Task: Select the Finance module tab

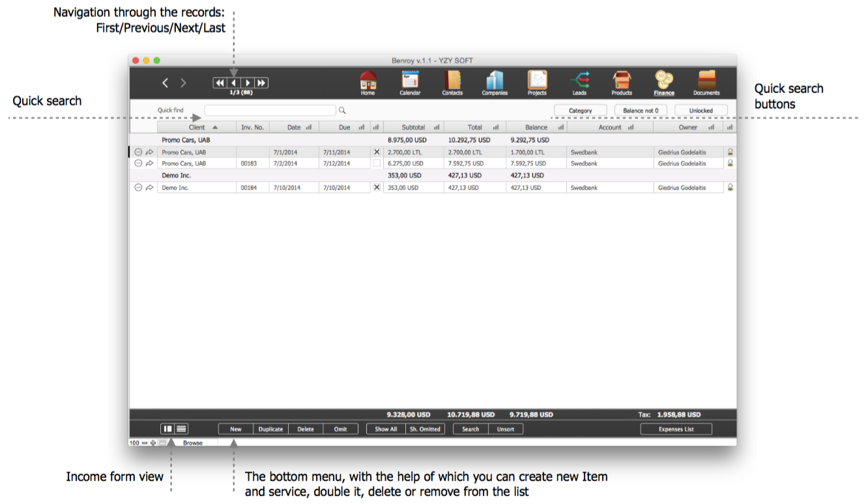Action: click(x=664, y=82)
